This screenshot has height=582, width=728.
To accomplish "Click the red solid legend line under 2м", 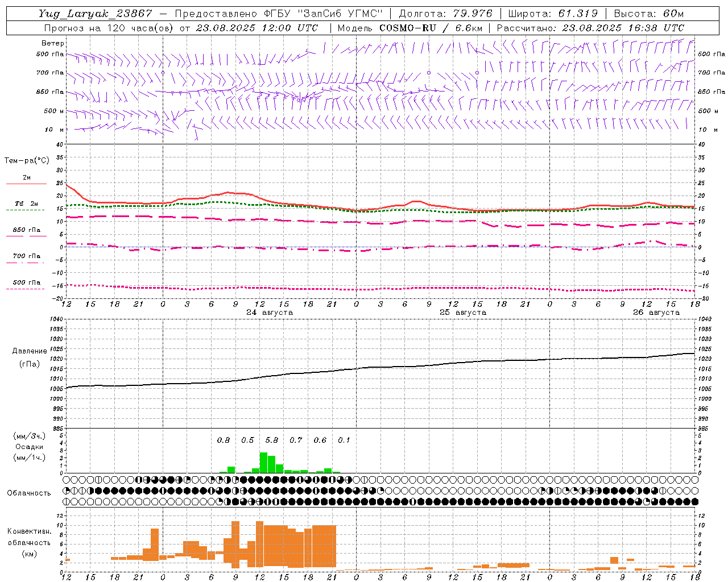I will pos(26,184).
